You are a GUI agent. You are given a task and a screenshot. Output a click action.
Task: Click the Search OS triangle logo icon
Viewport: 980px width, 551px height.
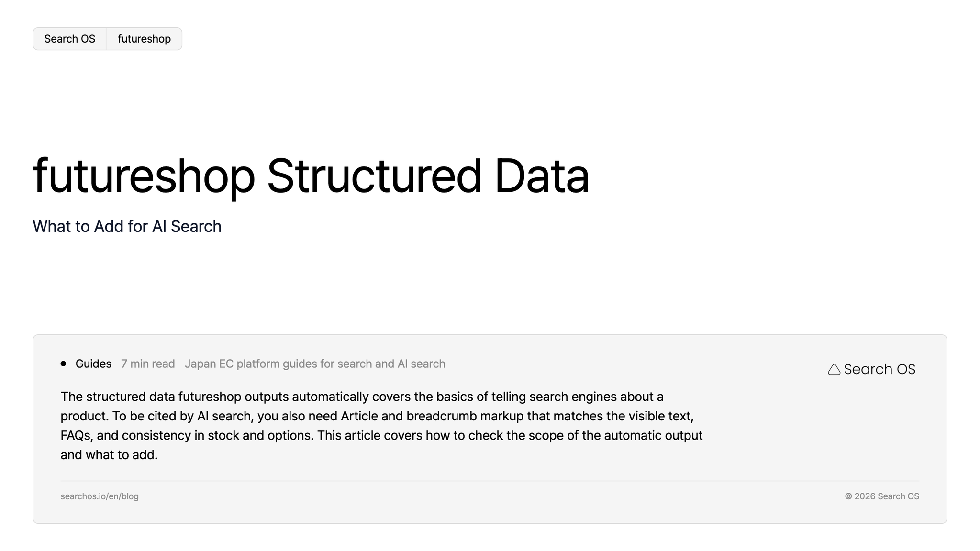[x=834, y=369]
